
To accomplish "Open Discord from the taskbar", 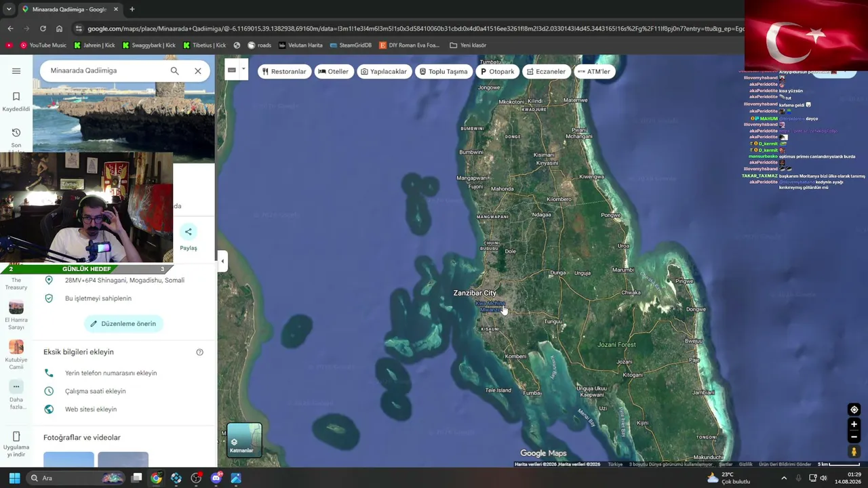I will click(x=216, y=478).
